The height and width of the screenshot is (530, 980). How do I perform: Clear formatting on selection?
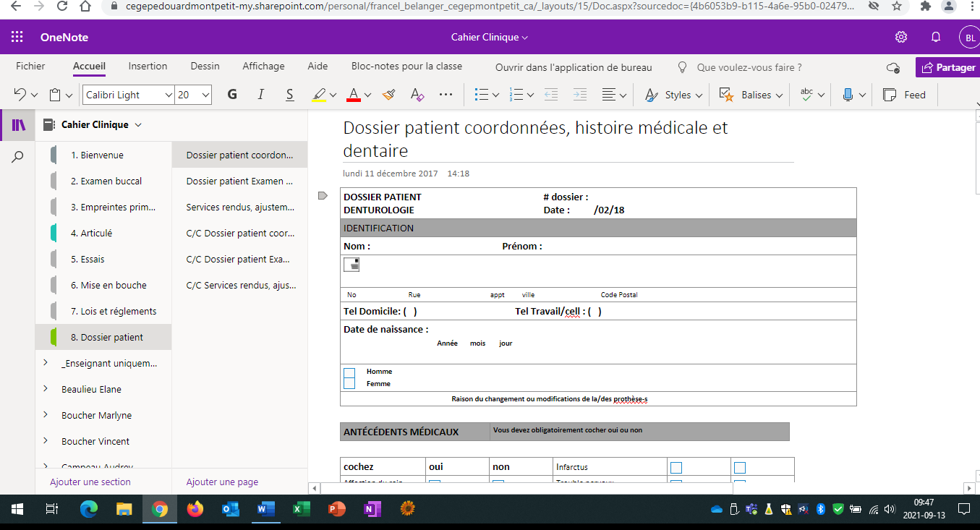tap(417, 95)
